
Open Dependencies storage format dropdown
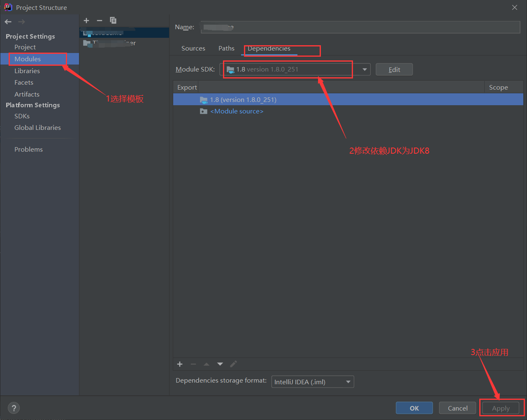click(x=313, y=382)
